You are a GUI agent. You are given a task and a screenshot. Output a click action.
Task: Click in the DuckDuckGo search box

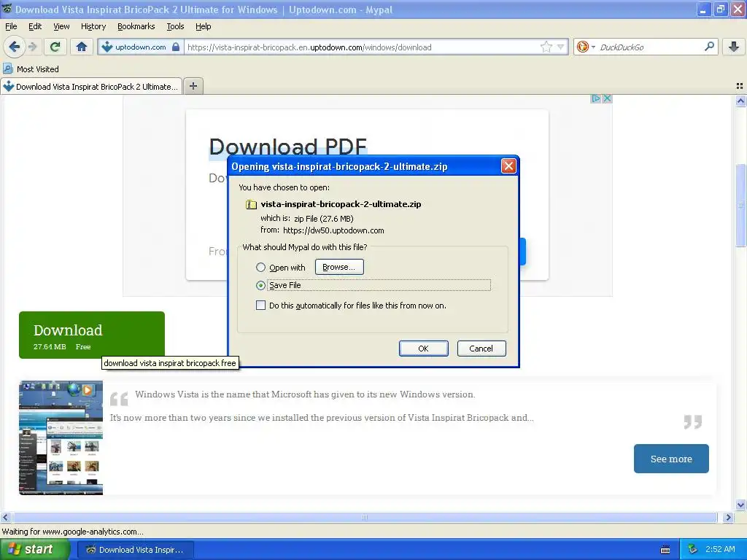point(650,47)
